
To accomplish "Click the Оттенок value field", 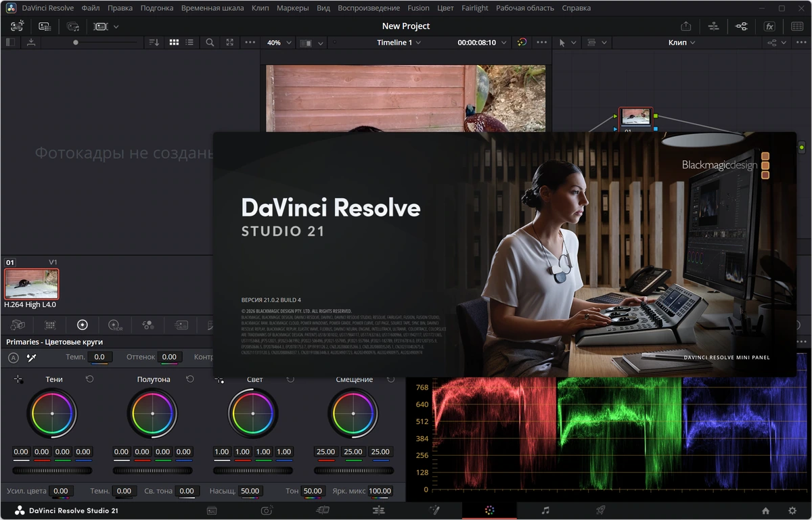I will pos(169,357).
